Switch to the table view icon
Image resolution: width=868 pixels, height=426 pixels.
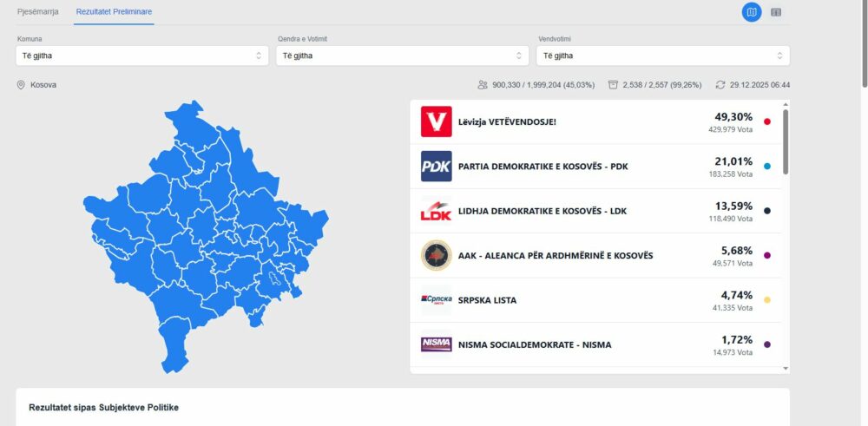[776, 12]
